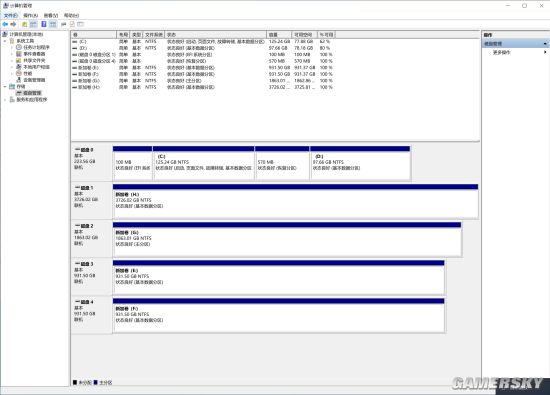
Task: Collapse the 存储 tree branch arrow
Action: click(5, 86)
